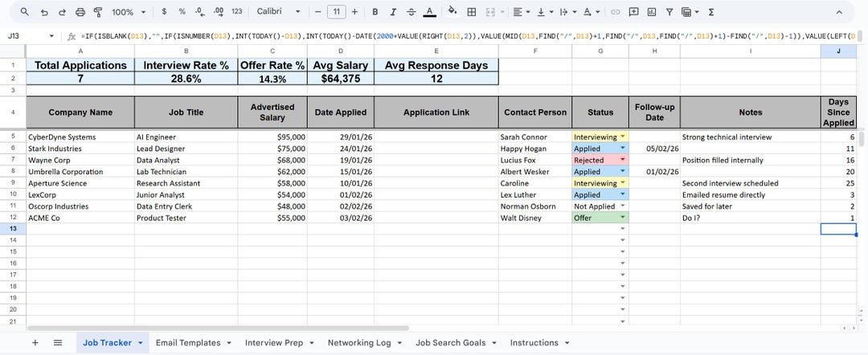Screen dimensions: 868x355
Task: Insert a comment
Action: [634, 11]
